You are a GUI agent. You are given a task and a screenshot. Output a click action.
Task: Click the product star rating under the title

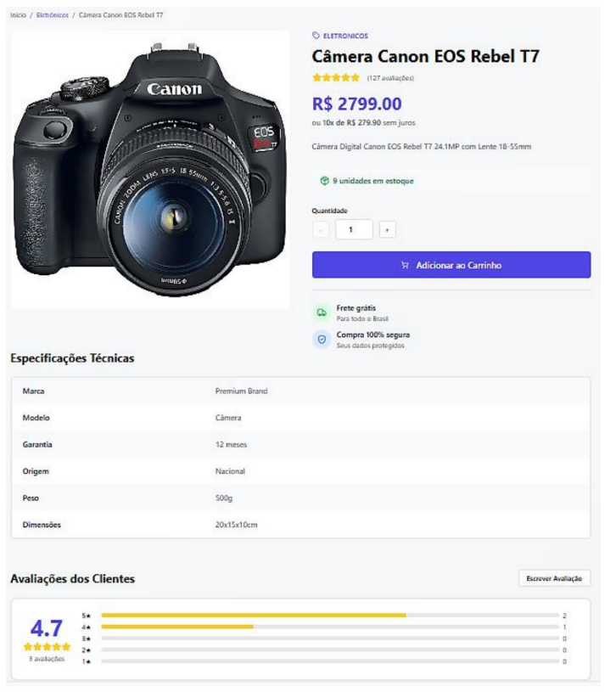pyautogui.click(x=335, y=78)
